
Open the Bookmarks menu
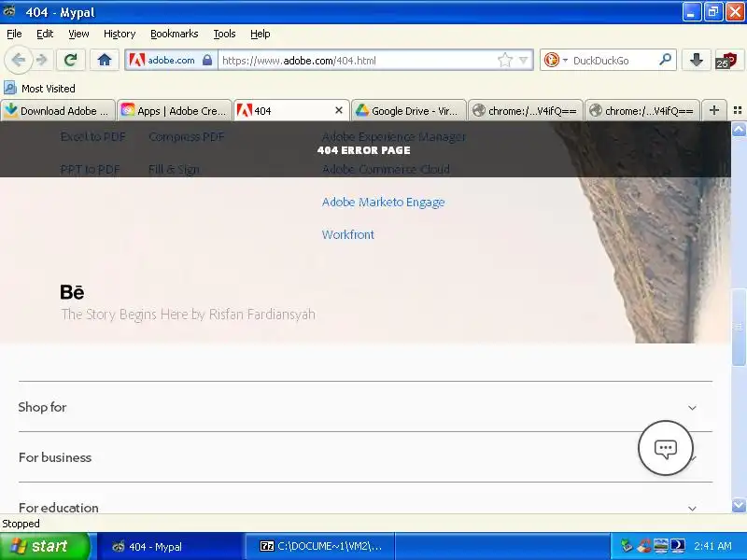coord(174,34)
